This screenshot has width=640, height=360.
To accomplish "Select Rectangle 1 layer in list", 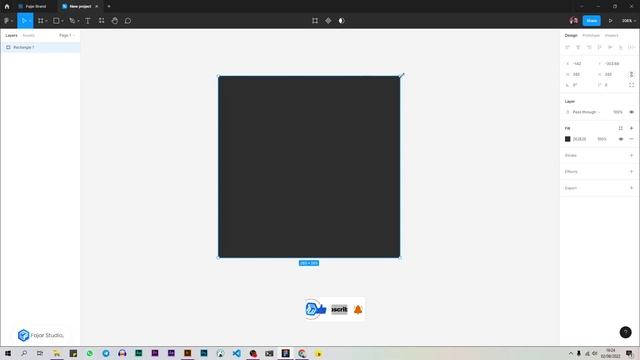I will click(40, 47).
